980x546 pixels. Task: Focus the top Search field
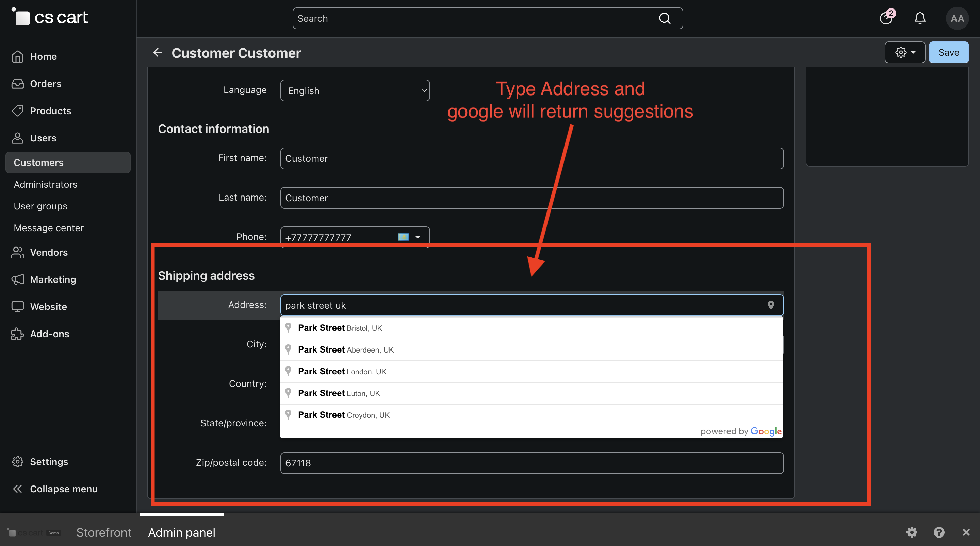pos(470,18)
